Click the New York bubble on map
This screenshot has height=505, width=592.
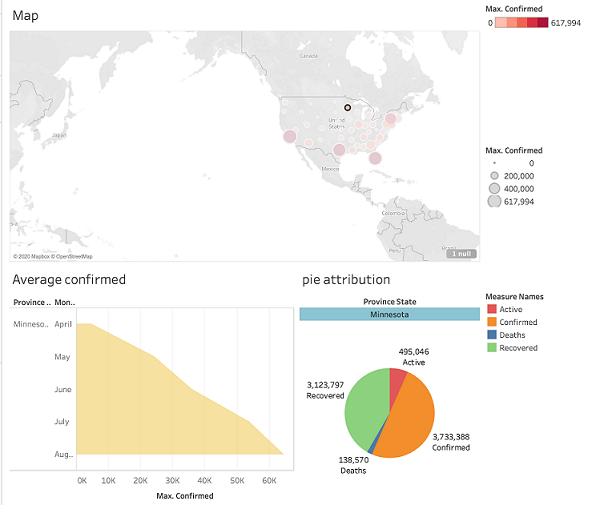click(x=390, y=119)
